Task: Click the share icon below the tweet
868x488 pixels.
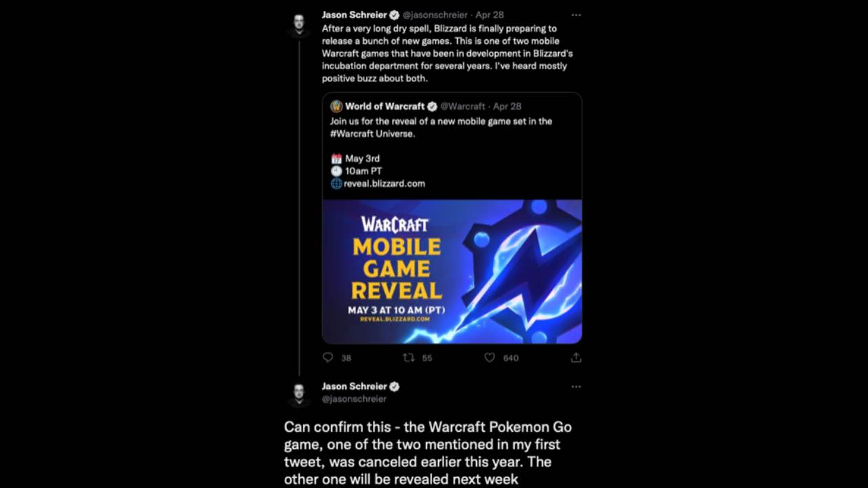Action: [x=576, y=357]
